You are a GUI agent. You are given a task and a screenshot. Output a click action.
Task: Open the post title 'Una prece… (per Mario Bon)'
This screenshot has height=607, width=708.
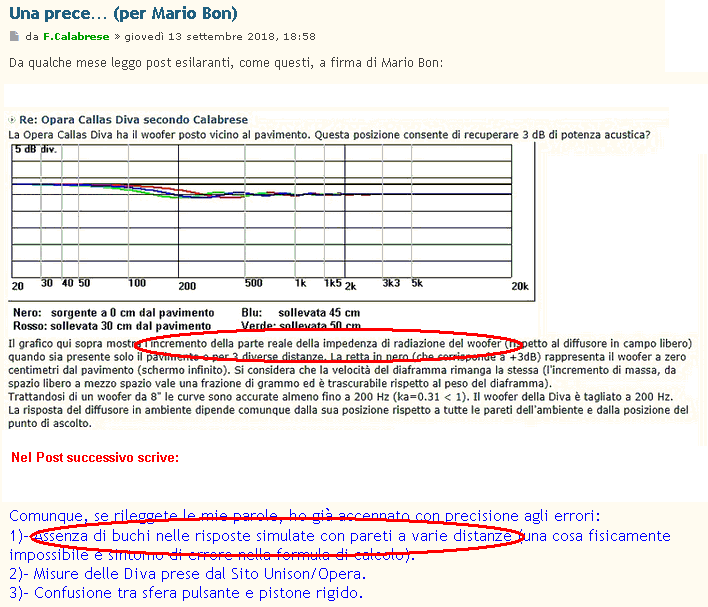[x=123, y=13]
